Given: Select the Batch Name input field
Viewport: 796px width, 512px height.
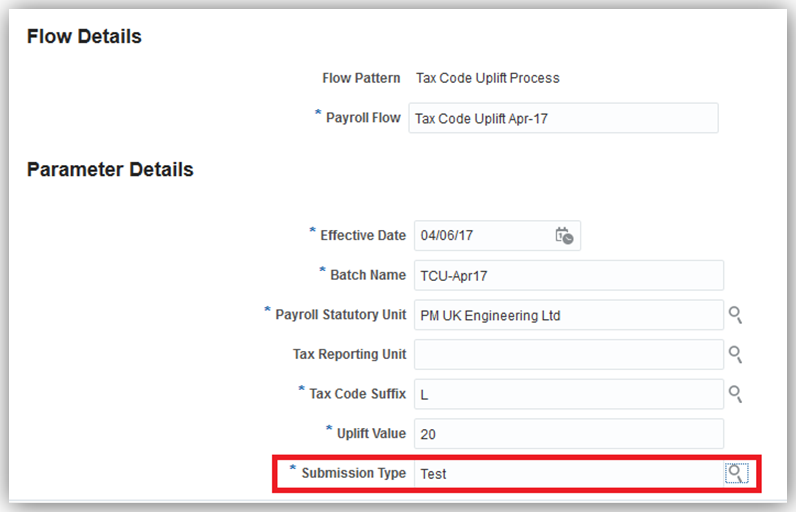Looking at the screenshot, I should pyautogui.click(x=567, y=275).
